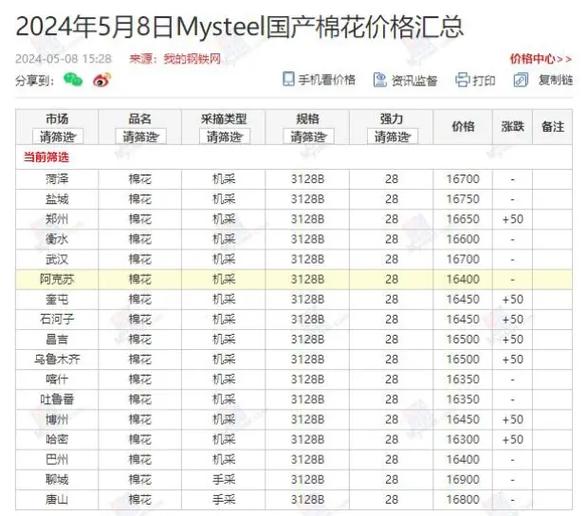The height and width of the screenshot is (516, 588).
Task: Click price 16900 in 聊城 row
Action: click(463, 480)
